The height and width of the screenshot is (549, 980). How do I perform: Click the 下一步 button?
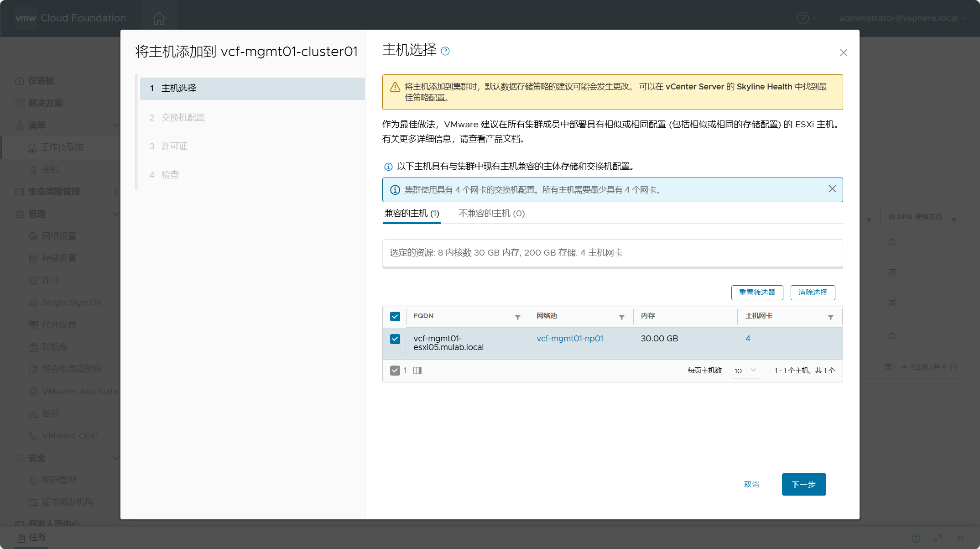803,484
